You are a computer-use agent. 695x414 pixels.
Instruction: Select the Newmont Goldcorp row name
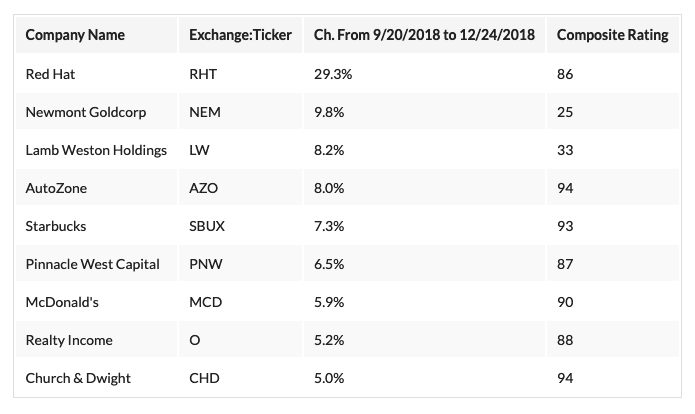pyautogui.click(x=82, y=112)
